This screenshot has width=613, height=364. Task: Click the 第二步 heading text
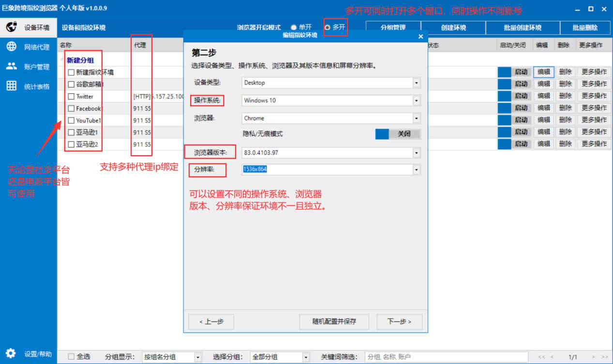point(204,53)
